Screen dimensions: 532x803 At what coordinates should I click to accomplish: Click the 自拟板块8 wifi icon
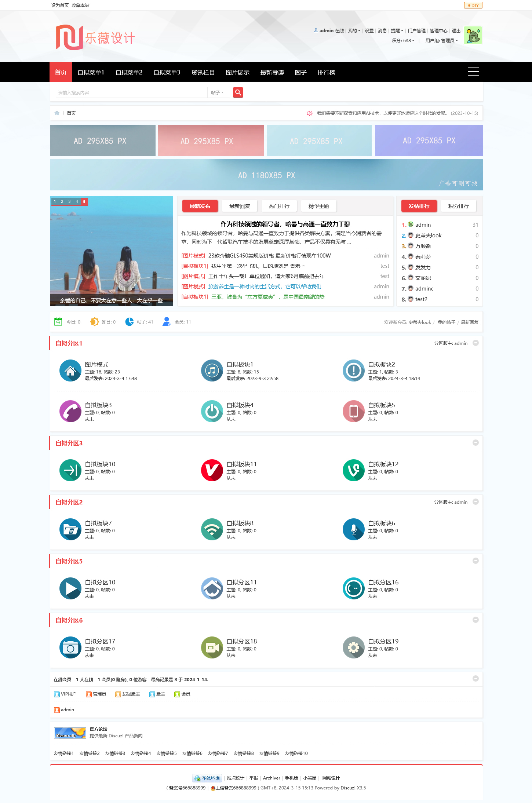tap(212, 530)
